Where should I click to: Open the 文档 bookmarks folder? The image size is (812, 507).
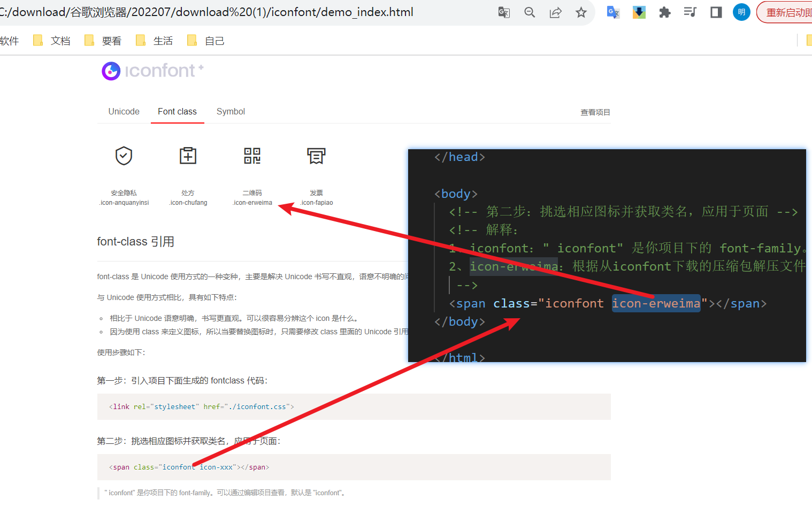[52, 41]
